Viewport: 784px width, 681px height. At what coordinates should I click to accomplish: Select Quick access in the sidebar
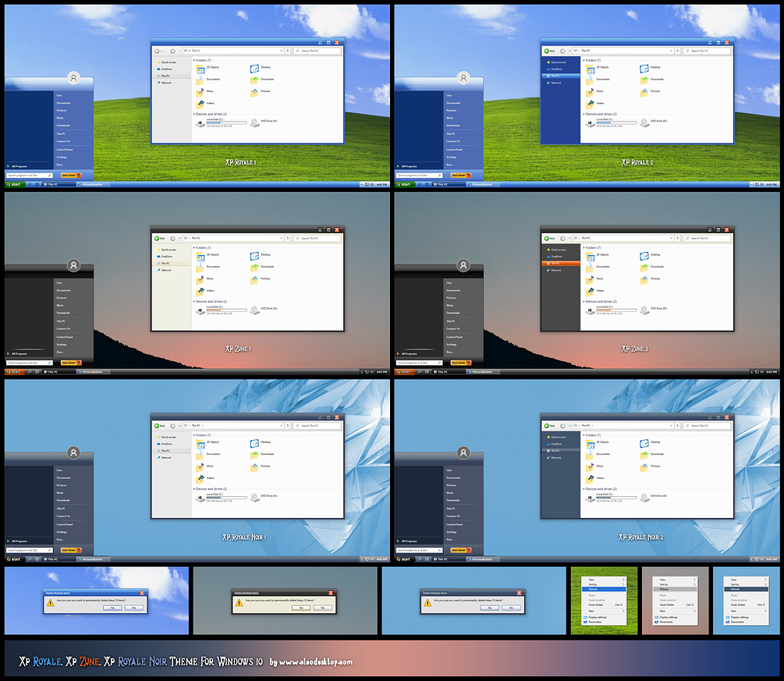click(x=167, y=62)
